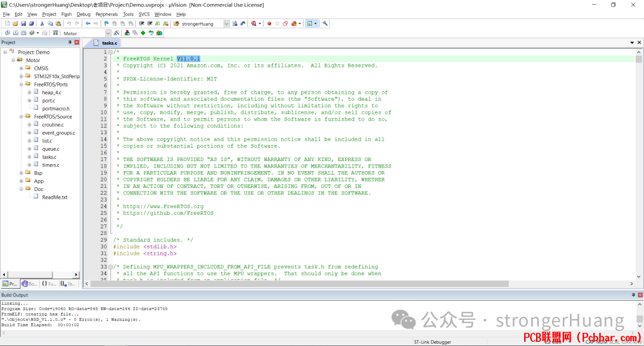Screen dimensions: 644x346
Task: Insert a bookmark using the flag icon
Action: coord(106,24)
